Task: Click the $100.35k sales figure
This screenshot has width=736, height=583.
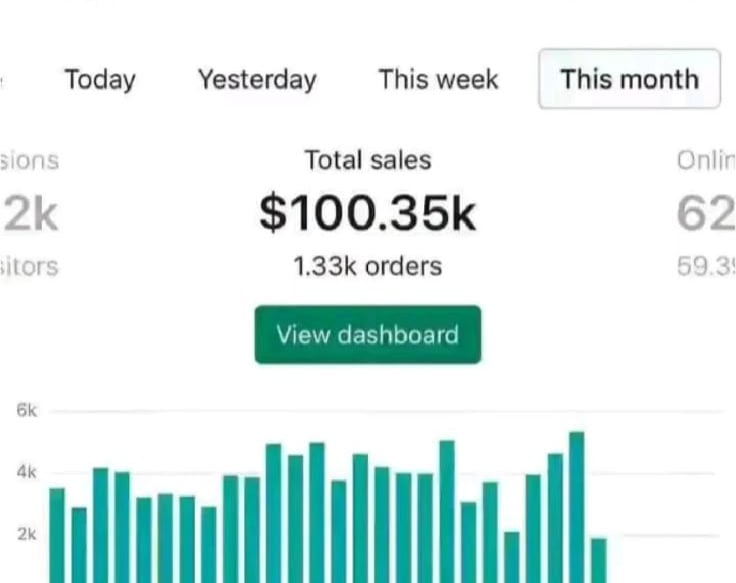Action: pyautogui.click(x=368, y=213)
